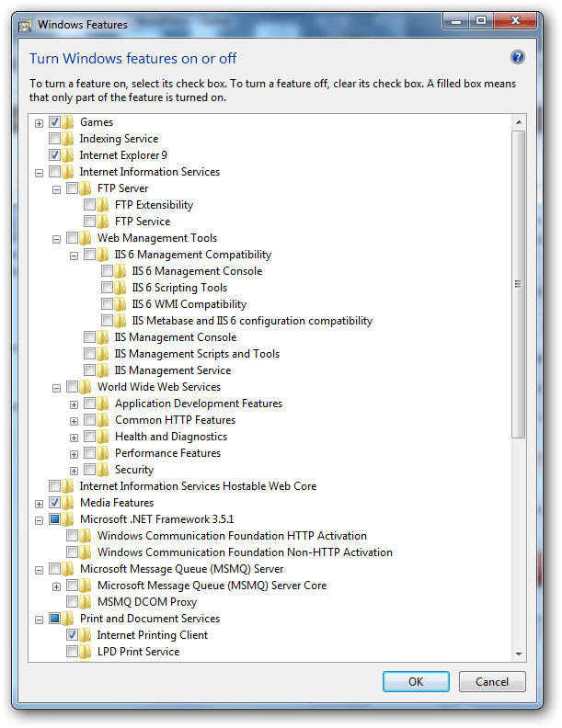Screen dimensions: 562x728
Task: Uncheck the Games checkbox
Action: pos(55,122)
